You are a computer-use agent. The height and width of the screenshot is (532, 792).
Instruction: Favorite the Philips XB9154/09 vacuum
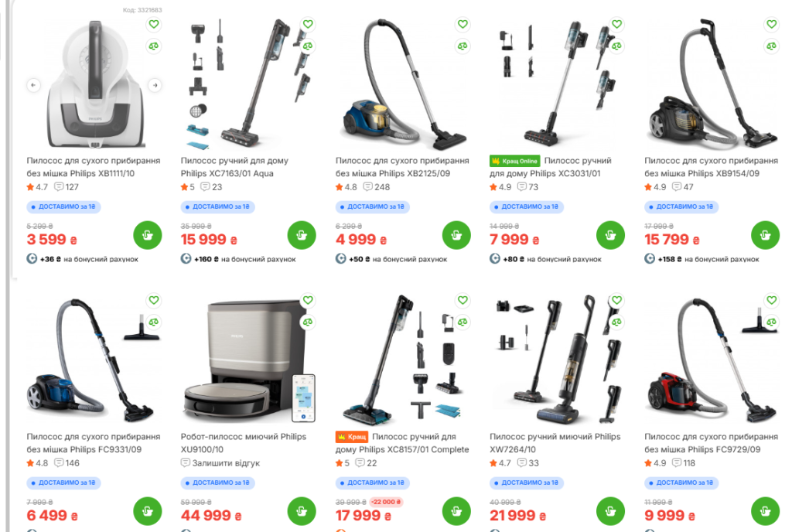tap(771, 24)
